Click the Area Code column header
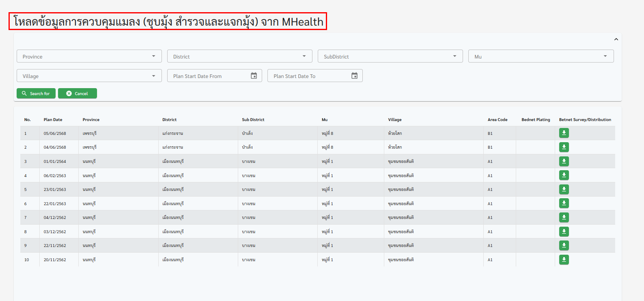Viewport: 644px width, 301px height. (498, 120)
